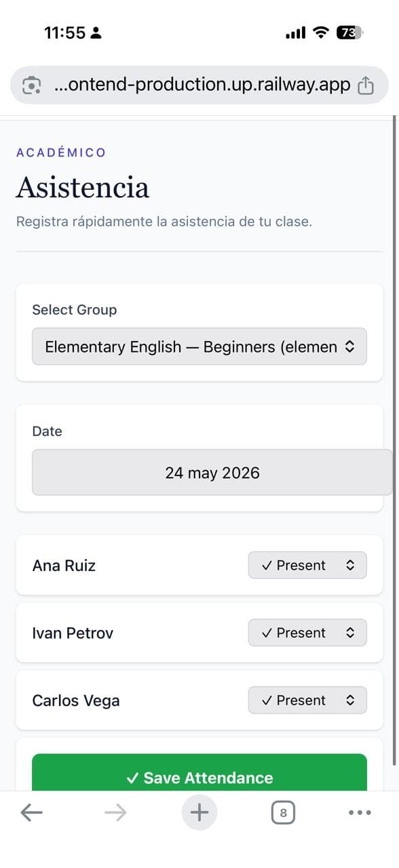Viewport: 399px width, 868px height.
Task: Click the page scrollbar on the right
Action: (395, 441)
